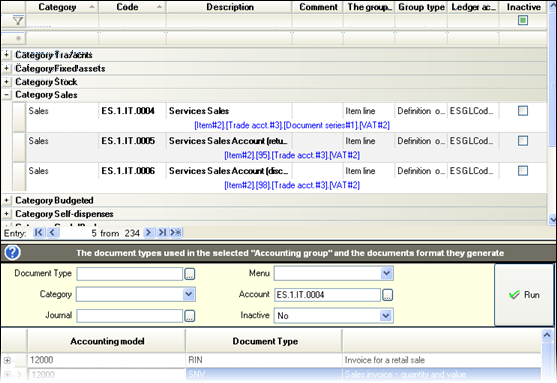Select the Services Sales Account (disc.. cell
Screen dimensions: 557x383
click(229, 171)
